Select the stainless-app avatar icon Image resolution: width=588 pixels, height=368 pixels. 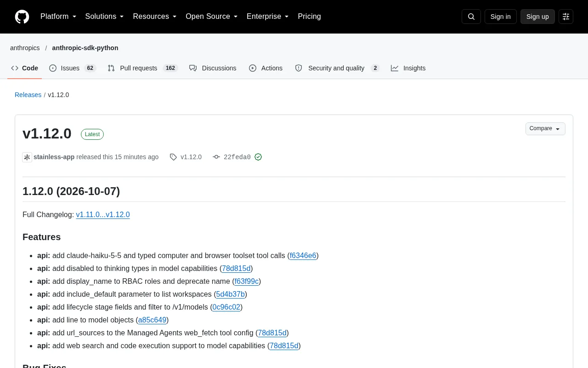coord(27,157)
